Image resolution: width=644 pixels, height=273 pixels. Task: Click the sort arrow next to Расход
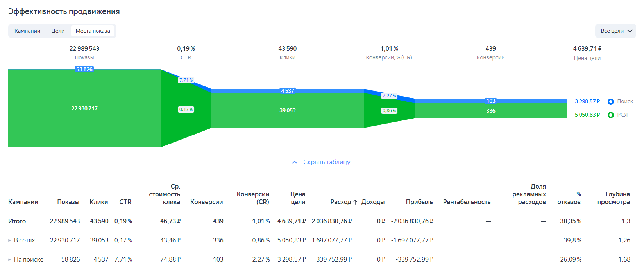tap(355, 202)
